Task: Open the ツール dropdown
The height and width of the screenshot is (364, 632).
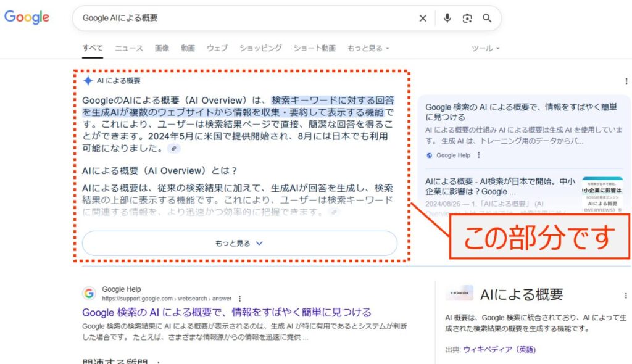Action: click(486, 48)
